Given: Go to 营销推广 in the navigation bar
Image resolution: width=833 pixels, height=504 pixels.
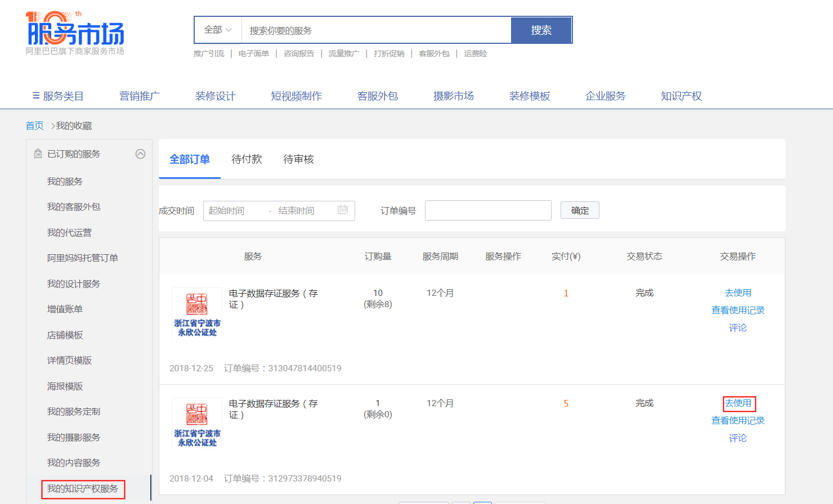Looking at the screenshot, I should pos(140,96).
